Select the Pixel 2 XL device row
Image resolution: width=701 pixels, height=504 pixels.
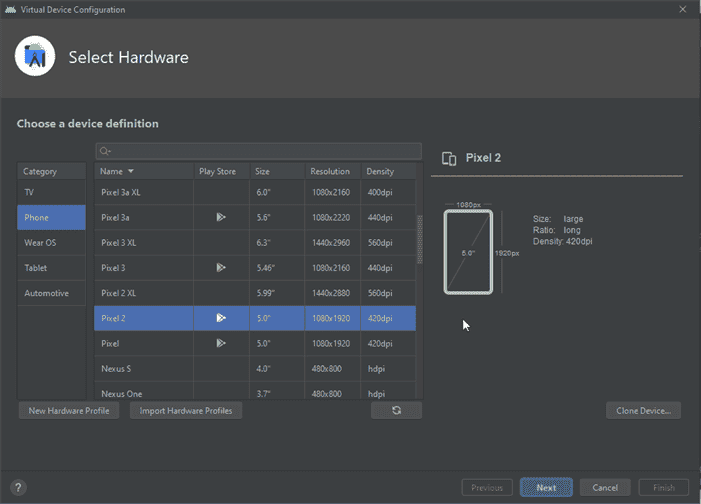click(255, 293)
